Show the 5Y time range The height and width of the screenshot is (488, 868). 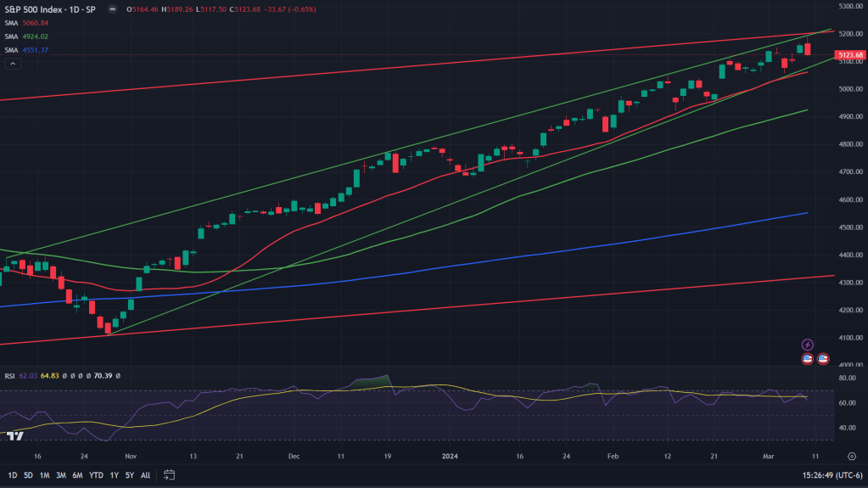(128, 474)
